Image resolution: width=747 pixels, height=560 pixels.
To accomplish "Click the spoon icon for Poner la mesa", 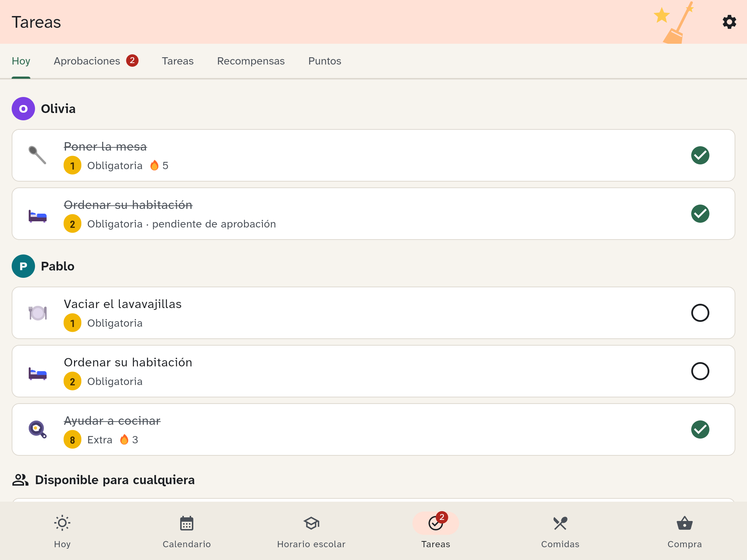I will (38, 155).
